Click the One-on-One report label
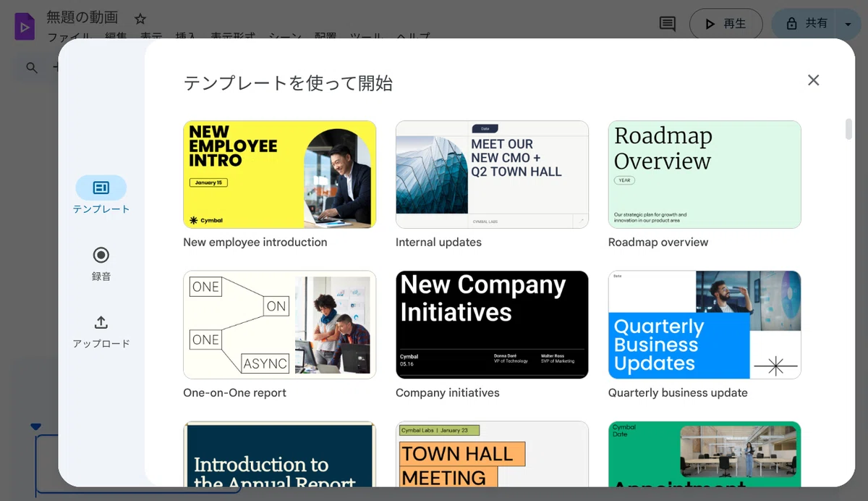Viewport: 868px width, 501px height. [x=235, y=393]
